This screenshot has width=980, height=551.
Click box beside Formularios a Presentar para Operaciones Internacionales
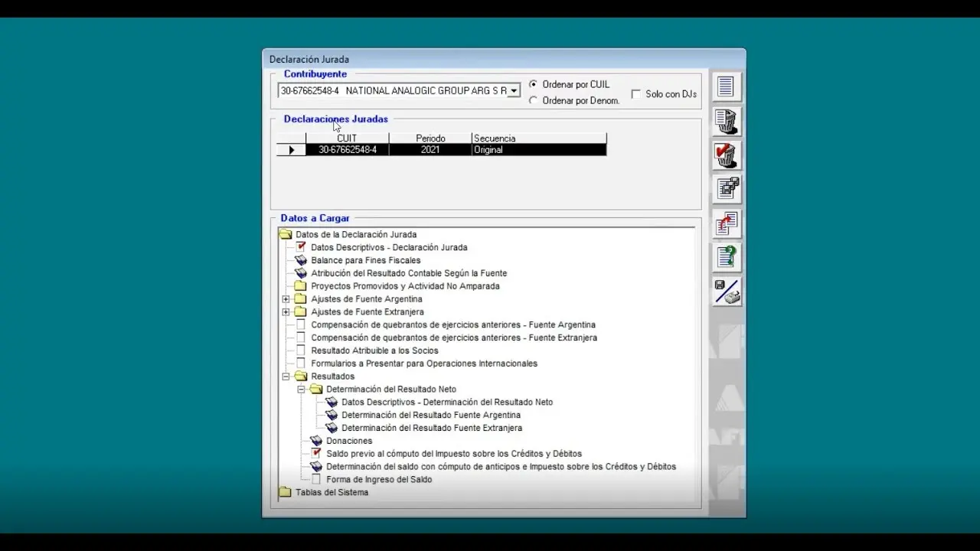tap(301, 364)
